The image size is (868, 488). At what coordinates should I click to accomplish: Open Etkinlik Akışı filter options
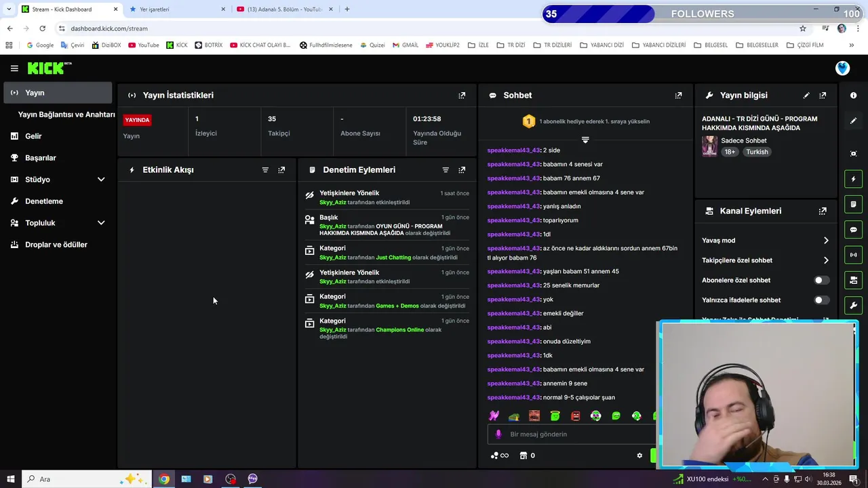(x=265, y=170)
